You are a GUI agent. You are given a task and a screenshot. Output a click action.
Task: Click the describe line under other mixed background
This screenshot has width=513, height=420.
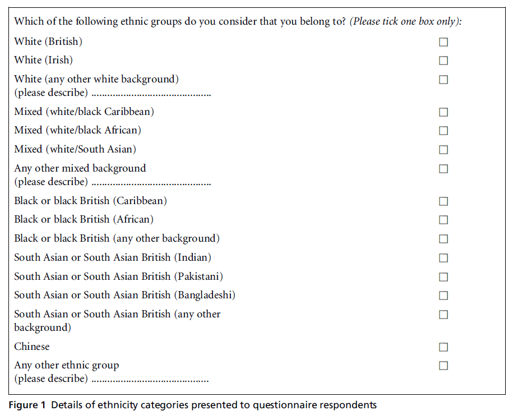coord(151,183)
